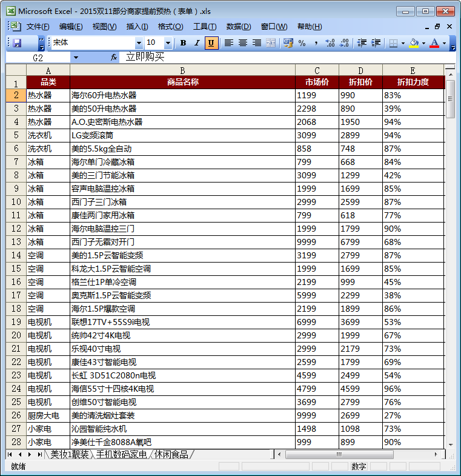This screenshot has width=461, height=476.
Task: Click vertical scrollbar down arrow
Action: click(x=451, y=444)
